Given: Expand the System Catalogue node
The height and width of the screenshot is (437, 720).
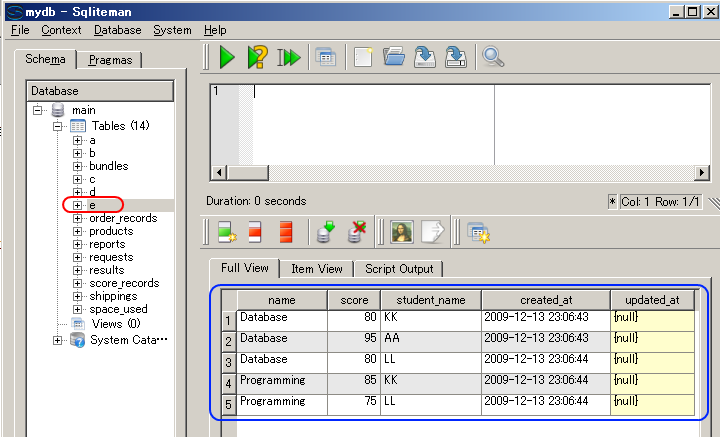Looking at the screenshot, I should (x=57, y=340).
